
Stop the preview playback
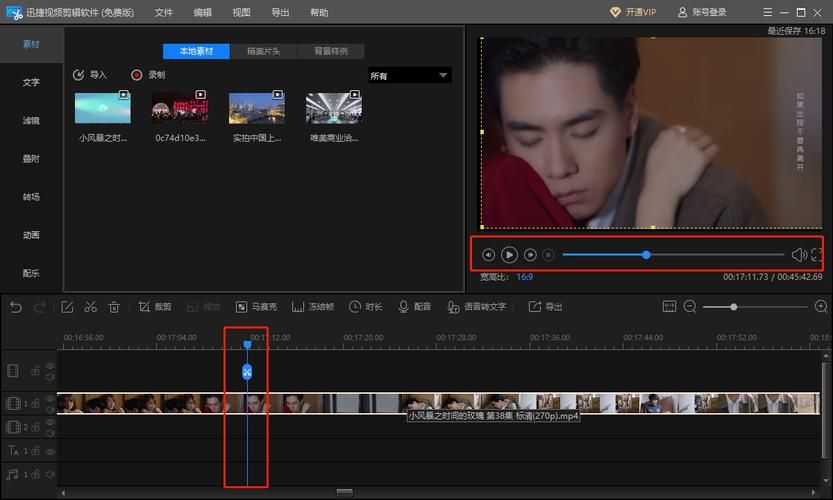(x=548, y=255)
